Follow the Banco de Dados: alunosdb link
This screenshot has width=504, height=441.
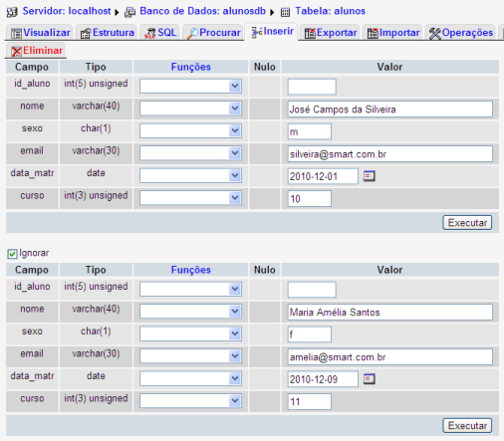click(x=202, y=11)
